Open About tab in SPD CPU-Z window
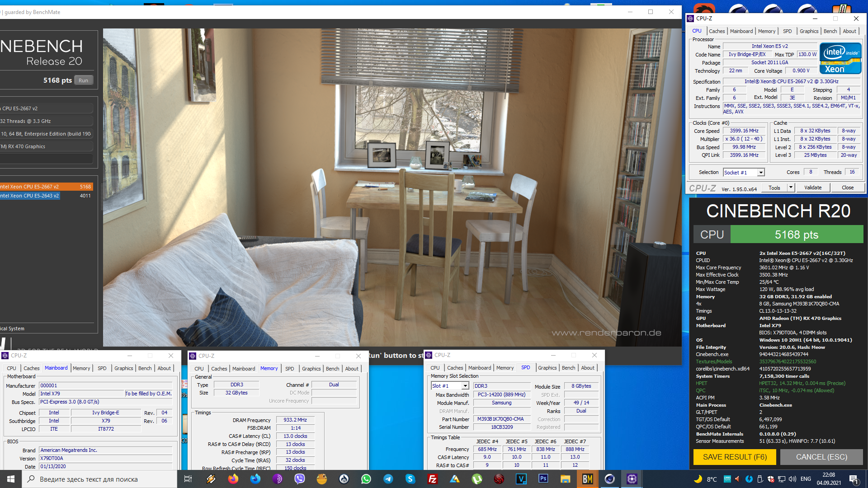The width and height of the screenshot is (868, 488). coord(588,368)
